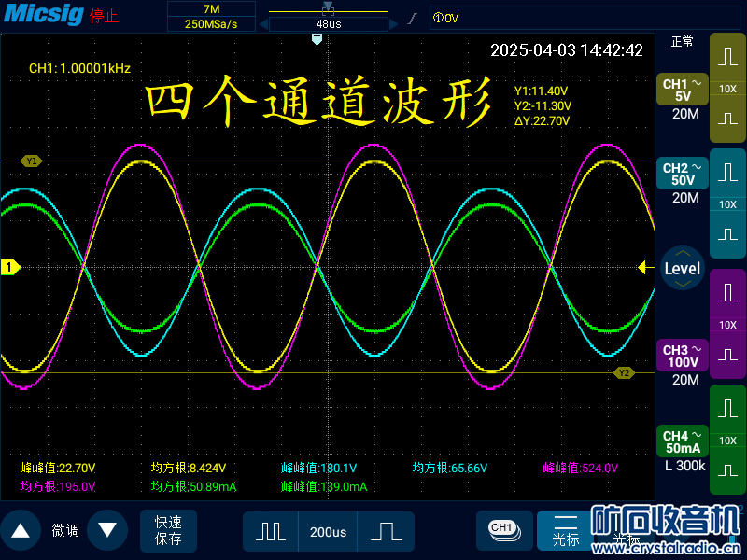The width and height of the screenshot is (747, 560).
Task: Select the yellow trigger level arrow at right edge
Action: 645,268
